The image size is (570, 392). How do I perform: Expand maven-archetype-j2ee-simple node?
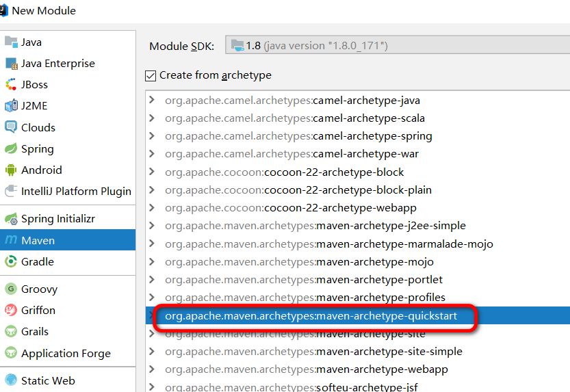(152, 226)
